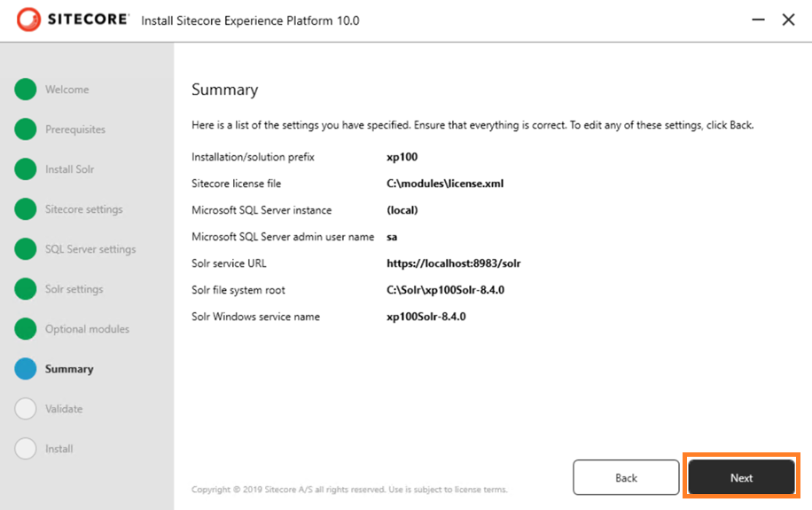Click the Prerequisites step circle indicator
812x510 pixels.
pyautogui.click(x=26, y=129)
